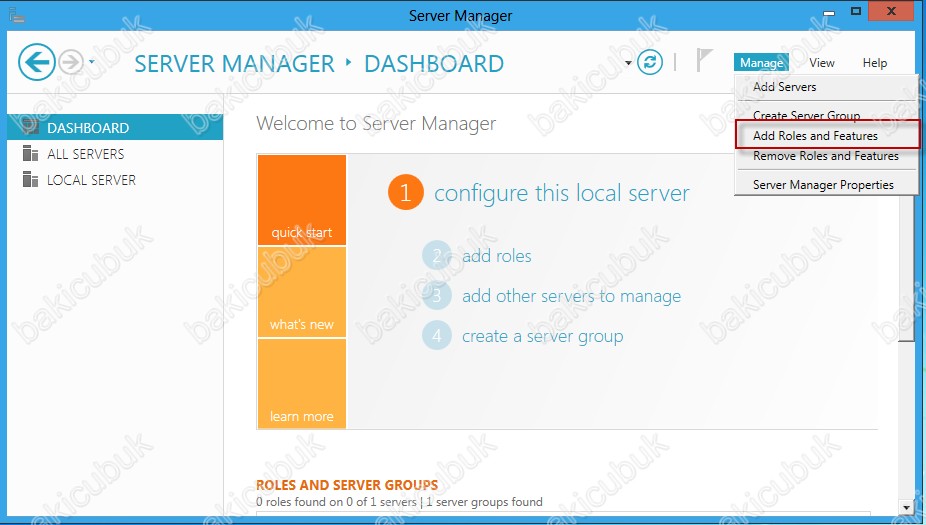The width and height of the screenshot is (926, 525).
Task: Open the navigation history dropdown arrow
Action: click(x=92, y=62)
